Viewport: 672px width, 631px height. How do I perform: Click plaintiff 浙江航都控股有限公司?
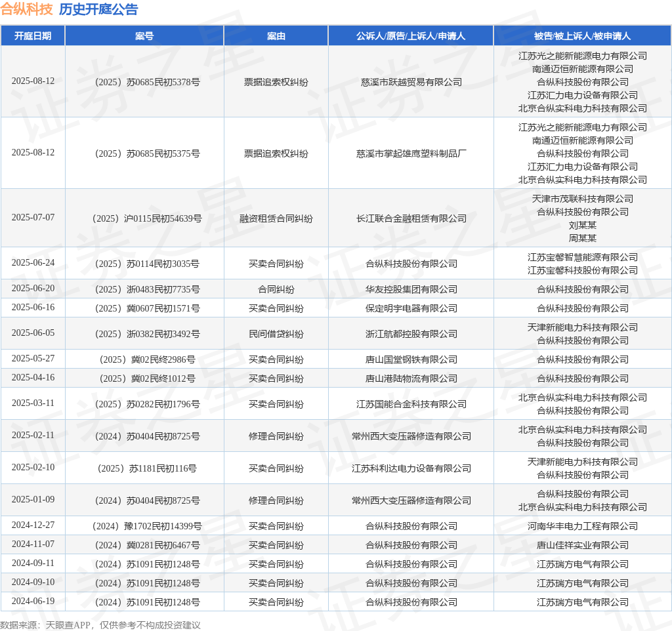[411, 334]
